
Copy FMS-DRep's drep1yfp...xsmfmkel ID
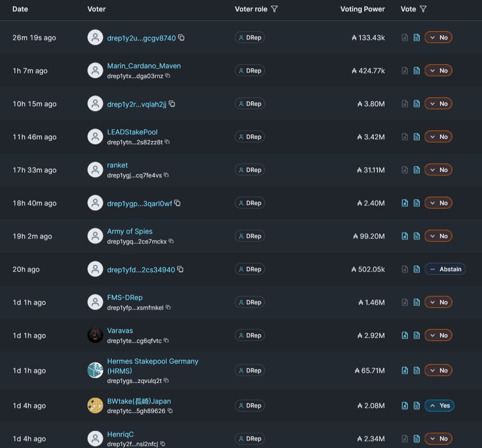(168, 307)
